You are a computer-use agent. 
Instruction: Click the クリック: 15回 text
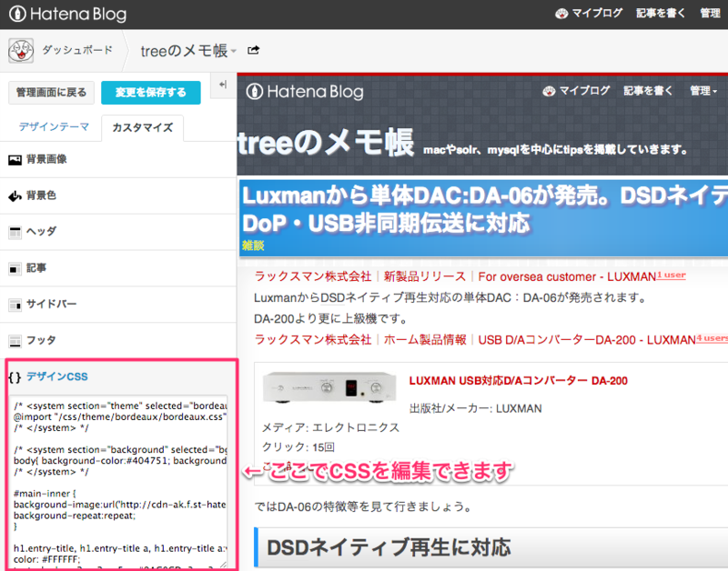298,447
